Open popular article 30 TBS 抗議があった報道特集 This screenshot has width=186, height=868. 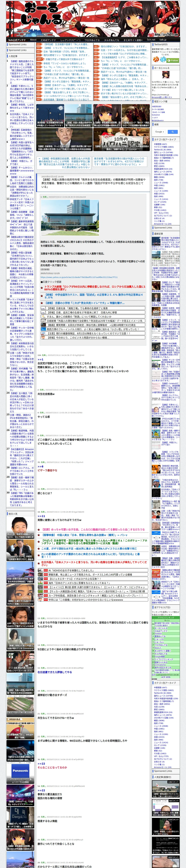pos(22,499)
